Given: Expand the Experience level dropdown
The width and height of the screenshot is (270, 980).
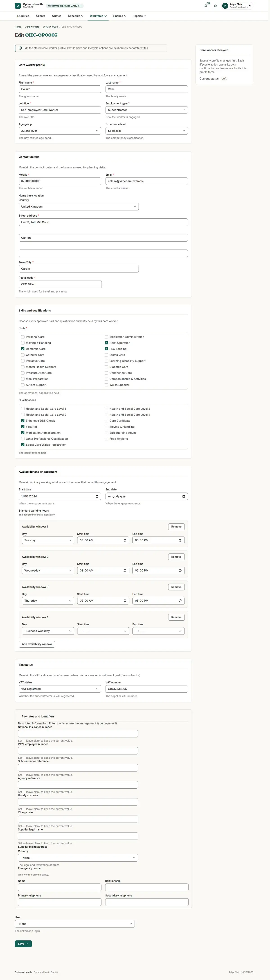Looking at the screenshot, I should pyautogui.click(x=146, y=131).
